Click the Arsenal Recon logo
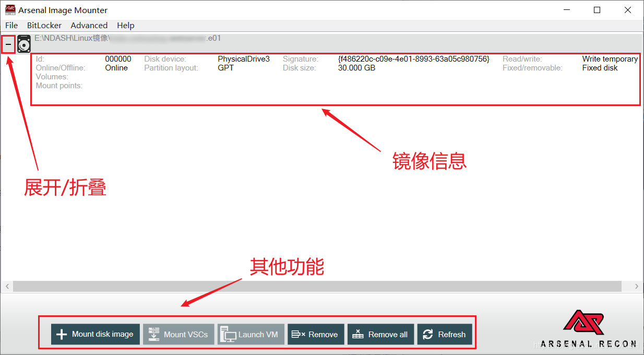Image resolution: width=644 pixels, height=355 pixels. [589, 329]
